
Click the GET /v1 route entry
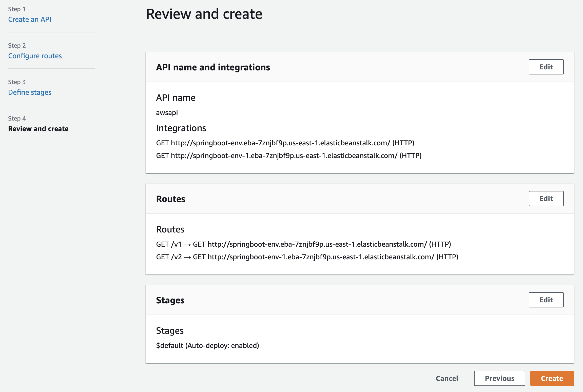click(x=303, y=244)
